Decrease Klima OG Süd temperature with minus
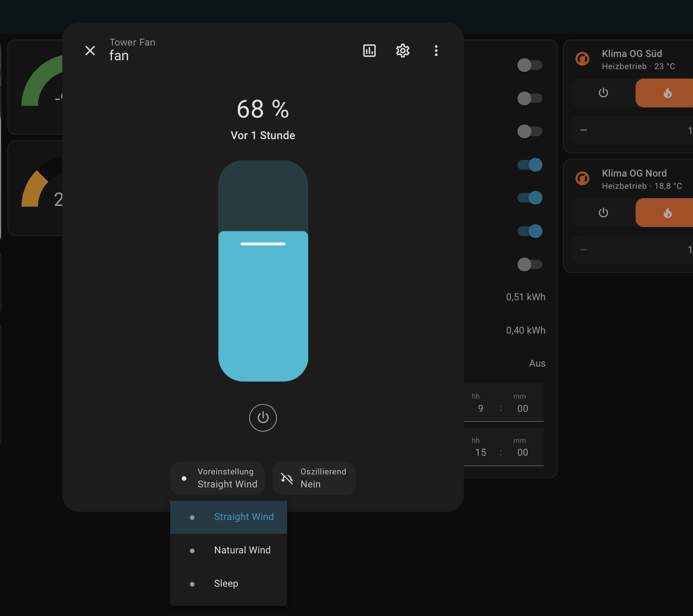The width and height of the screenshot is (693, 616). click(584, 130)
